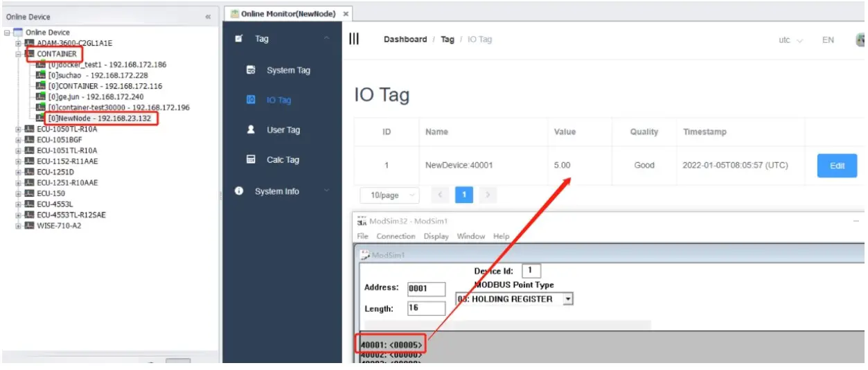Open Calc Tag in sidebar

(283, 159)
